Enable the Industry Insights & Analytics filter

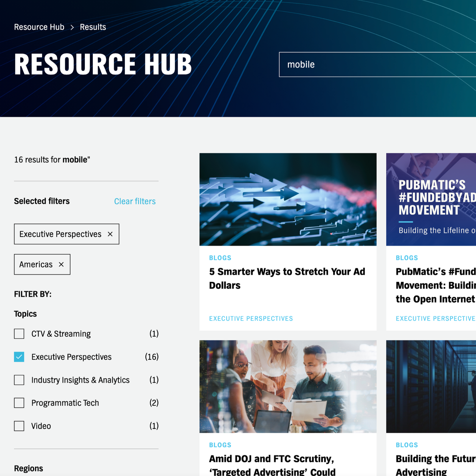click(x=19, y=380)
